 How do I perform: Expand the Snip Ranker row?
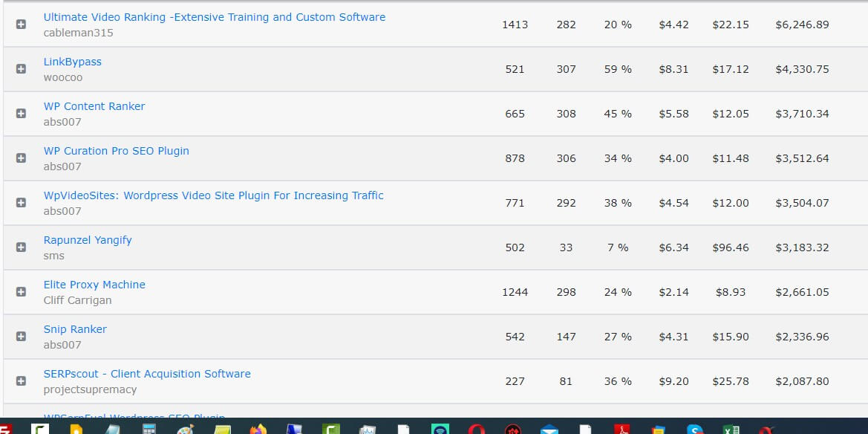[21, 337]
